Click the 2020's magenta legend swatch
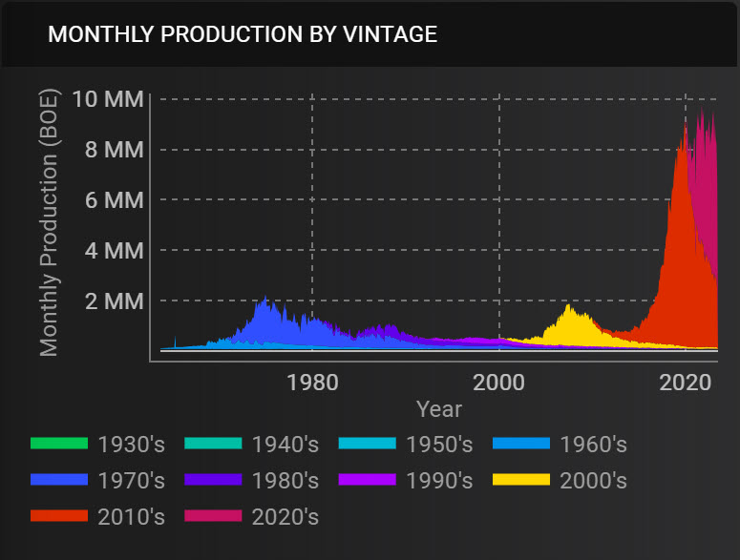Viewport: 740px width, 560px height. pyautogui.click(x=213, y=516)
